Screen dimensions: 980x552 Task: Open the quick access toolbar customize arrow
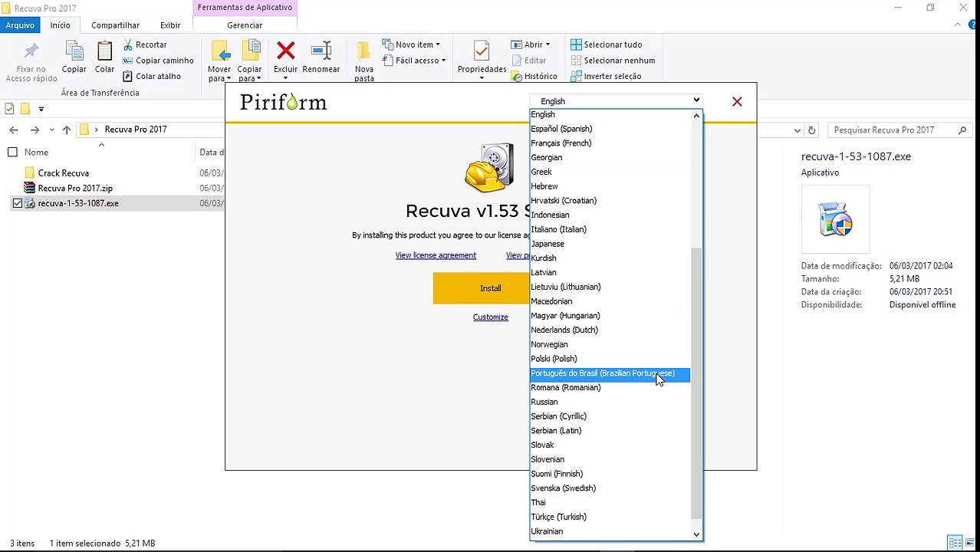click(x=41, y=109)
